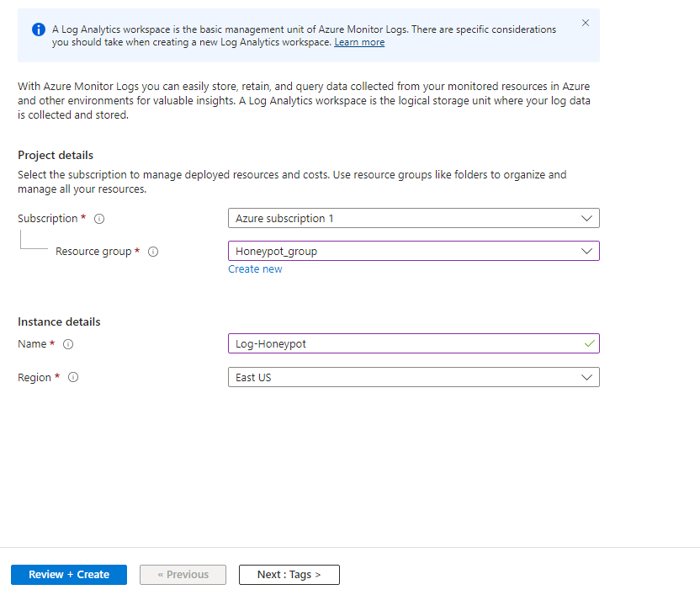Screen dimensions: 700x595
Task: Click the Subscription info icon
Action: 99,219
